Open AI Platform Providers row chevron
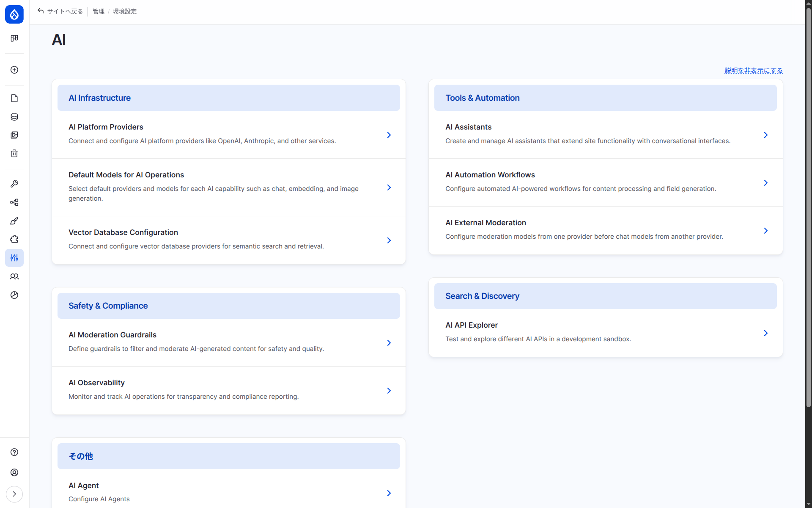The image size is (812, 508). pos(389,135)
